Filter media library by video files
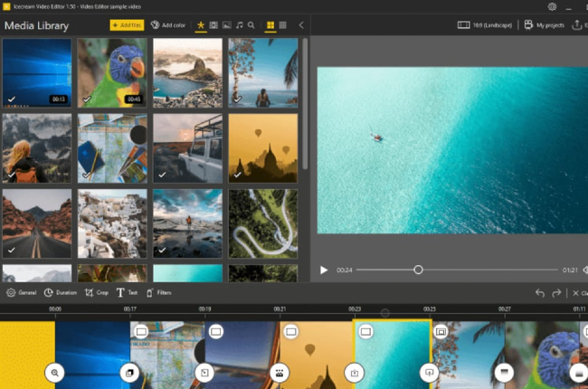Viewport: 588px width, 389px height. (x=213, y=25)
